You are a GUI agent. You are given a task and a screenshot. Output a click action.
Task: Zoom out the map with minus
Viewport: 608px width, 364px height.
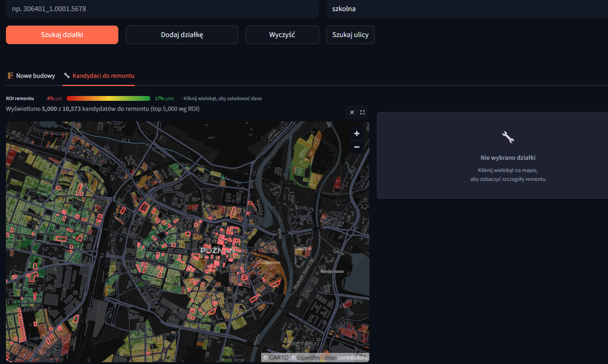[x=357, y=147]
